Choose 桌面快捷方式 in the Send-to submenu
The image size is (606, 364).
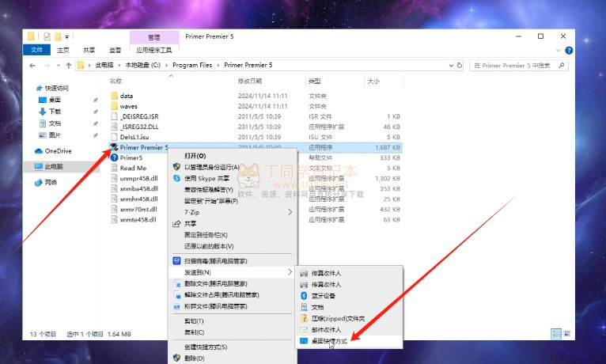tap(349, 341)
